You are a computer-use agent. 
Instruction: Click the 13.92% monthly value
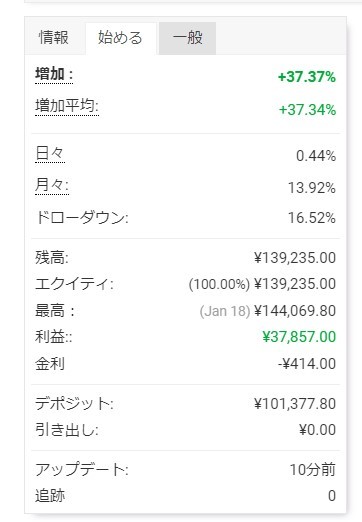312,188
